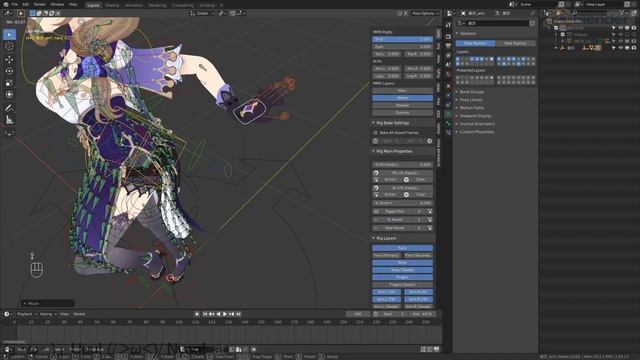Select the Cursor tool in the toolbar
The image size is (640, 360).
point(9,47)
